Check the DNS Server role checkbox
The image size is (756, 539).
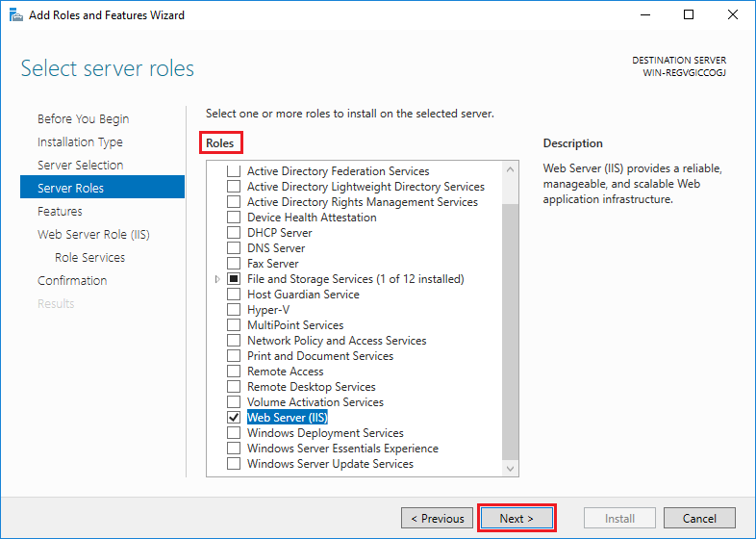point(233,248)
